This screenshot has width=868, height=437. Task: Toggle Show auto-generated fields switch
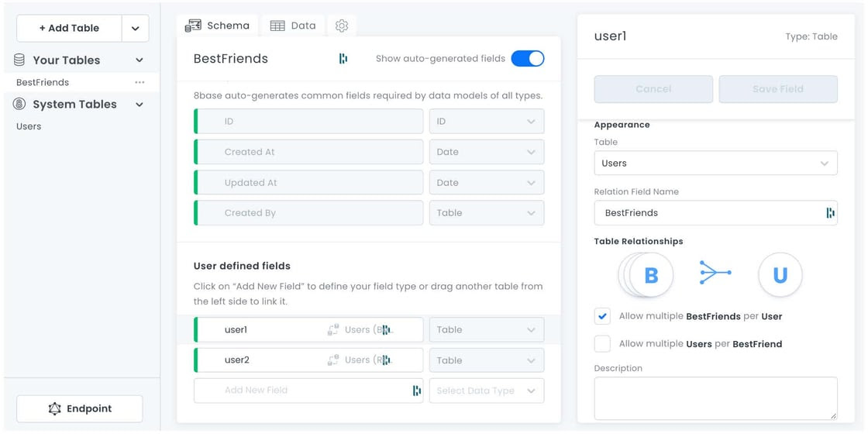(528, 59)
